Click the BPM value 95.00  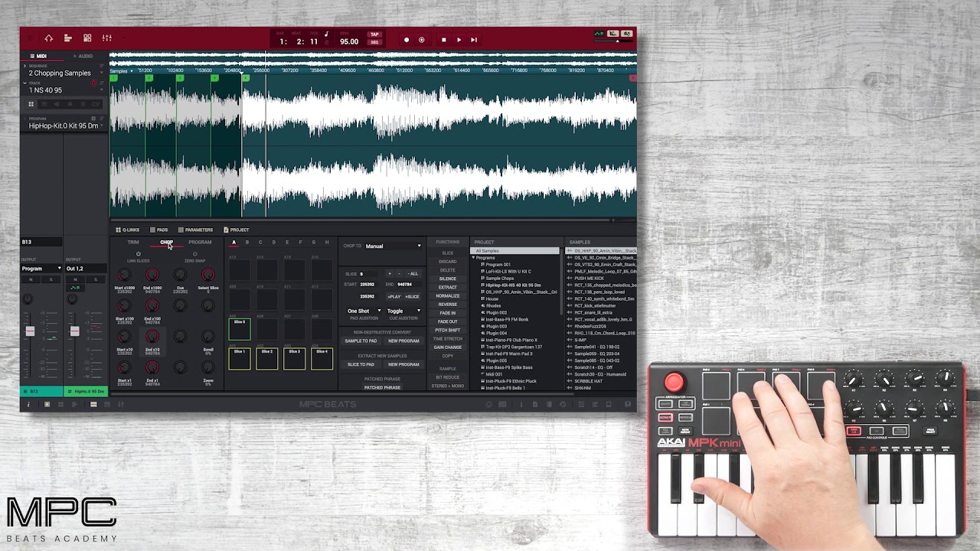[x=349, y=41]
